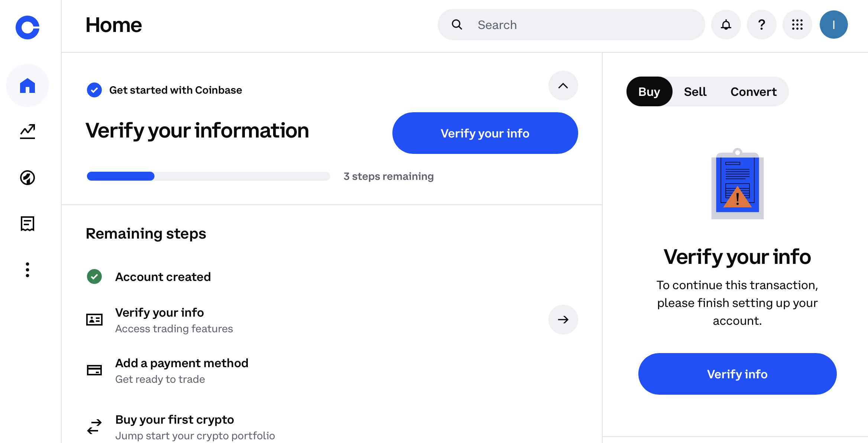This screenshot has height=443, width=868.
Task: Open the profile avatar menu
Action: pyautogui.click(x=834, y=25)
